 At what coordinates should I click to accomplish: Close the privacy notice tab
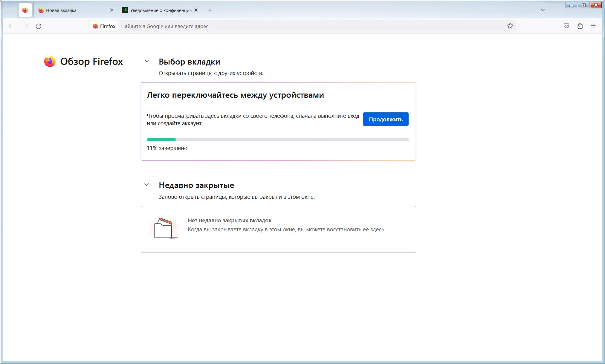click(196, 10)
